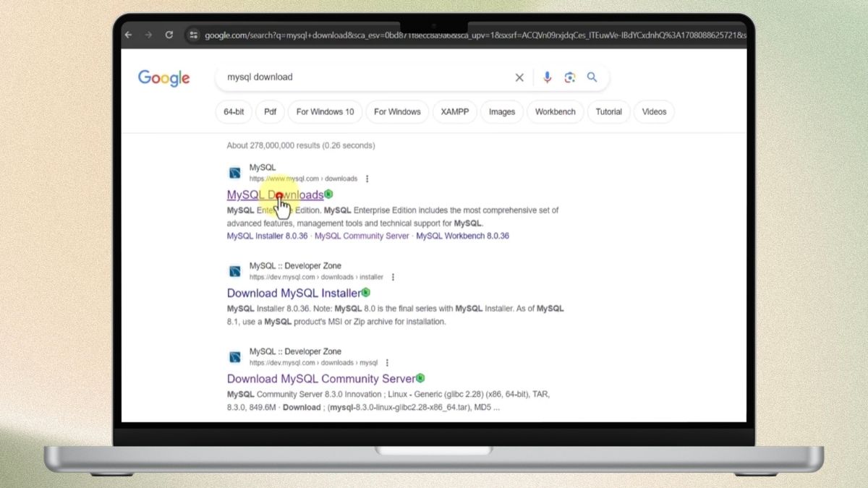Click green shield badge next to MySQL Downloads
The image size is (868, 488).
328,194
